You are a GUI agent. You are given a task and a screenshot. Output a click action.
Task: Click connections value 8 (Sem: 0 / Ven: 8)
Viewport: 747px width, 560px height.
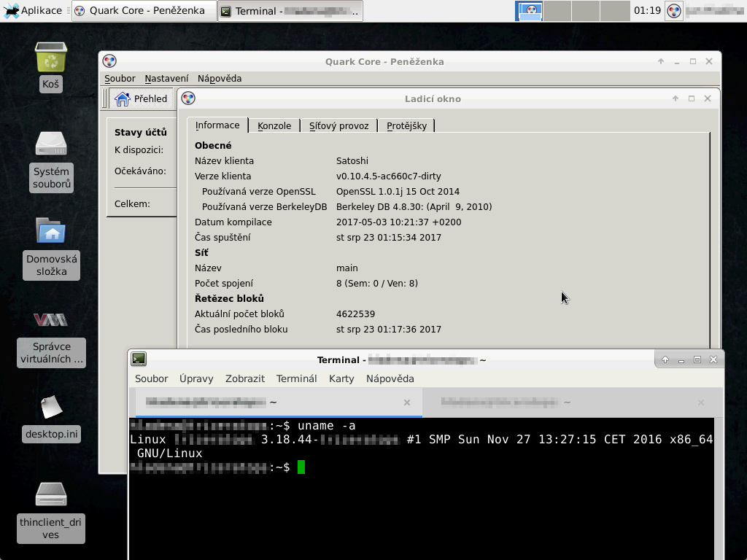point(377,284)
